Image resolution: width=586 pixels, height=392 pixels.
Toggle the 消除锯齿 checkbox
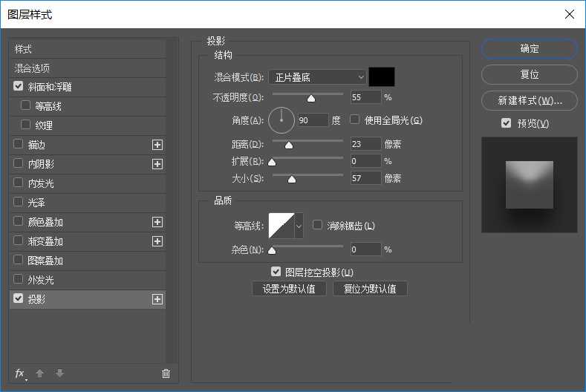pos(318,226)
